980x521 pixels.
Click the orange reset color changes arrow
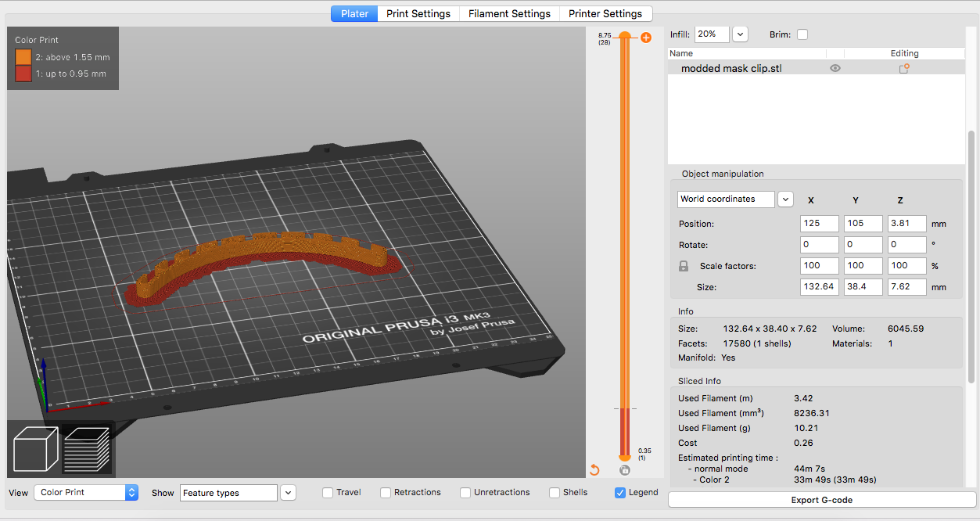(x=594, y=470)
